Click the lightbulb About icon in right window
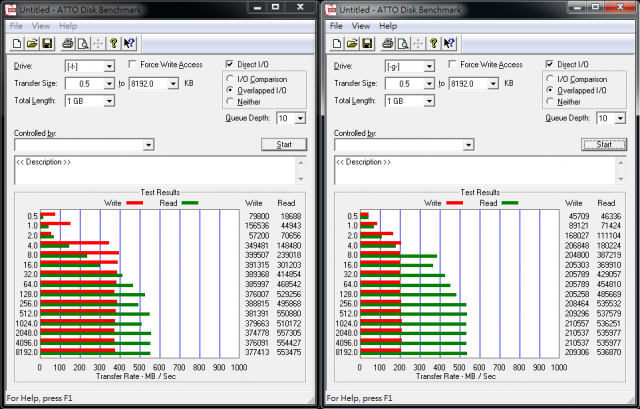Viewport: 640px width, 409px height. (x=434, y=43)
